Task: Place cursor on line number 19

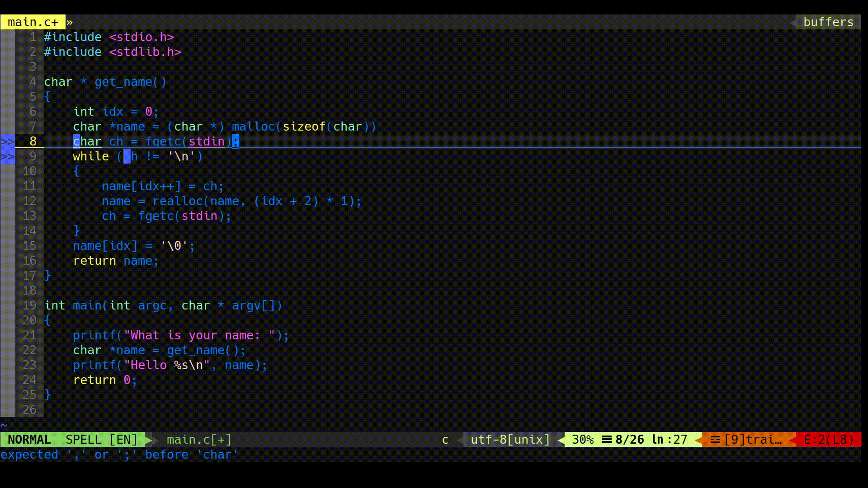Action: coord(29,305)
